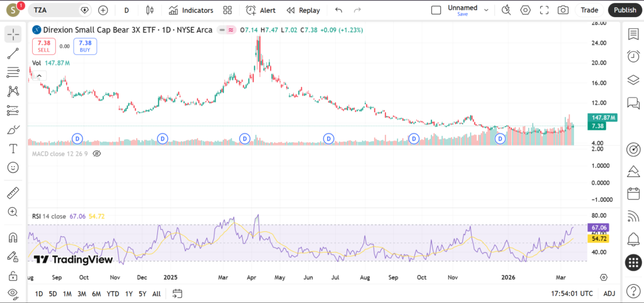Open the candlestick chart style selector

[x=150, y=10]
